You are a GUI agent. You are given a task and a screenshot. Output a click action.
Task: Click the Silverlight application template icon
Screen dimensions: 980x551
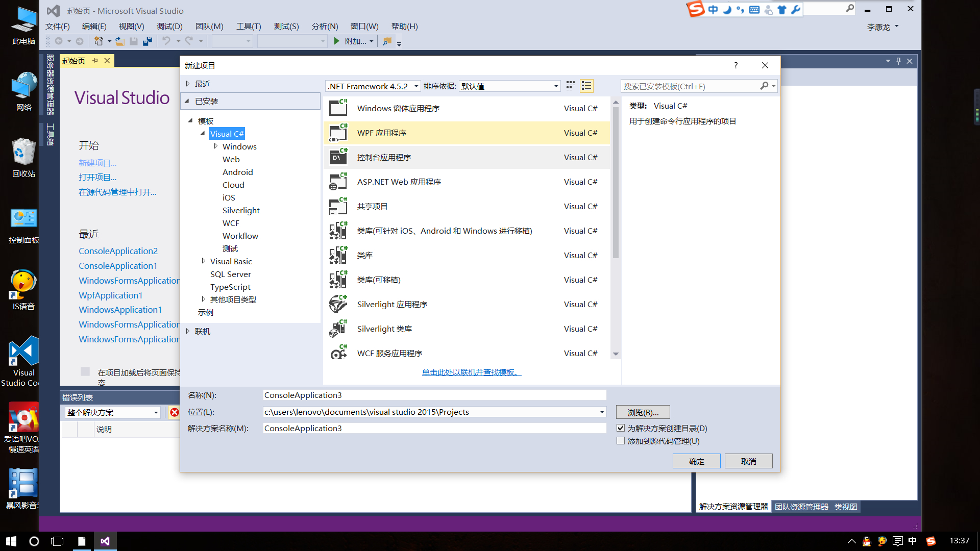pyautogui.click(x=338, y=305)
